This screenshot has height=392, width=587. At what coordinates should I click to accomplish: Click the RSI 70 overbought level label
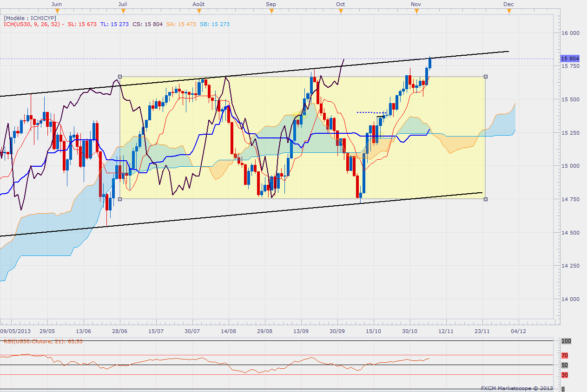click(x=564, y=356)
